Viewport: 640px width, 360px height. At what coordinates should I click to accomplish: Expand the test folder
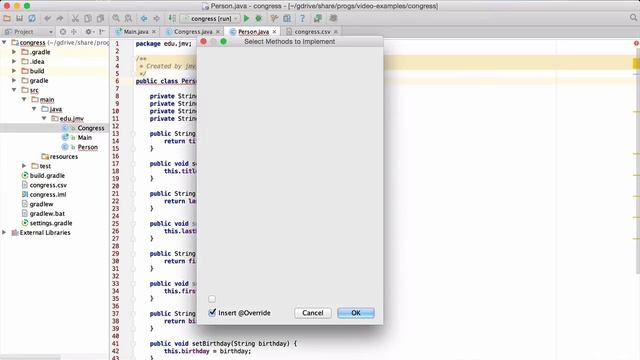click(24, 166)
